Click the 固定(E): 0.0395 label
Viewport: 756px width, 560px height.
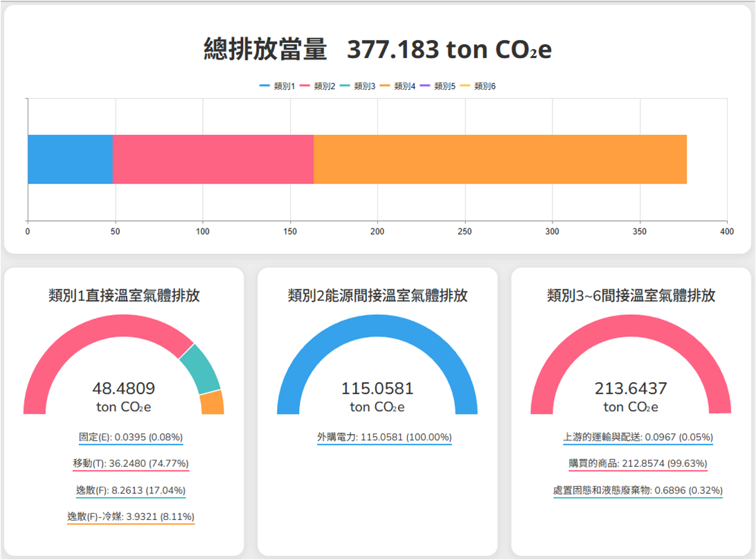tap(131, 437)
